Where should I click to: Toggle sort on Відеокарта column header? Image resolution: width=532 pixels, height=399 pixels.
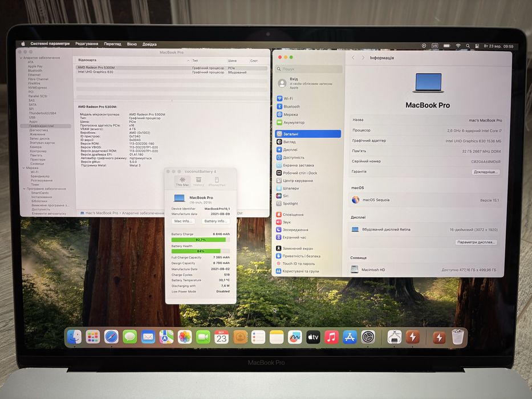133,60
